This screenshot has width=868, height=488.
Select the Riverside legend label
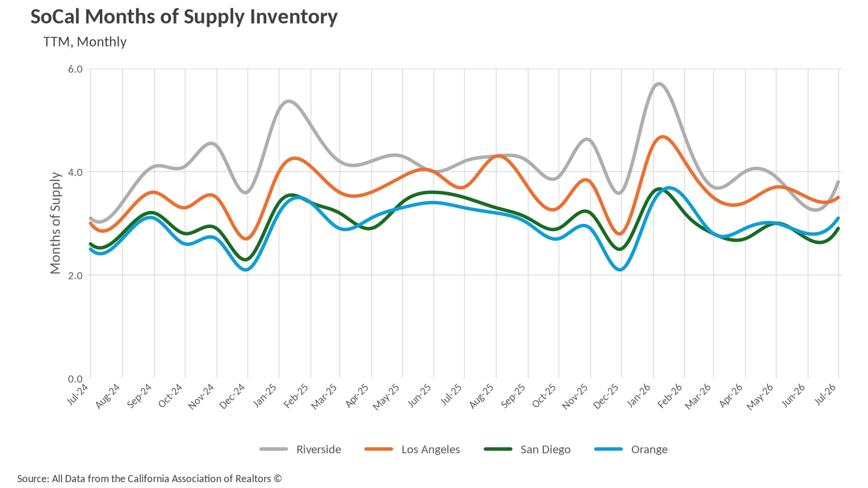coord(319,449)
